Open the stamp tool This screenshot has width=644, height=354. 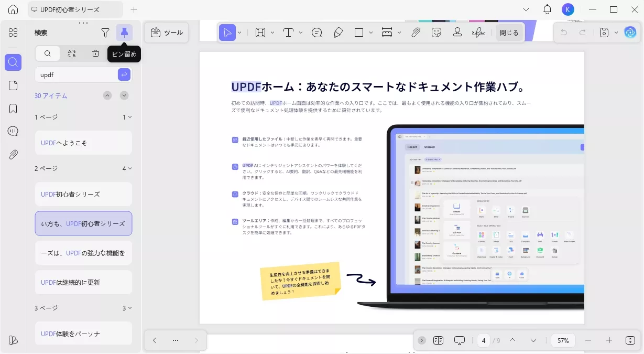point(457,33)
